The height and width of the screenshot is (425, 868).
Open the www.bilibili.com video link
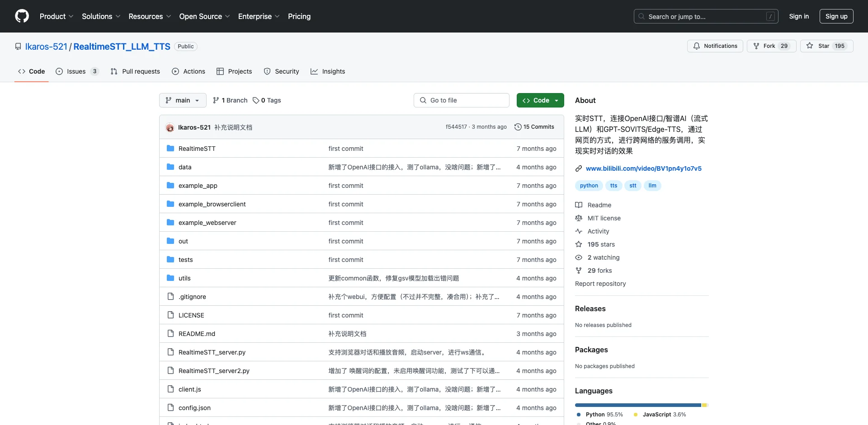[644, 168]
